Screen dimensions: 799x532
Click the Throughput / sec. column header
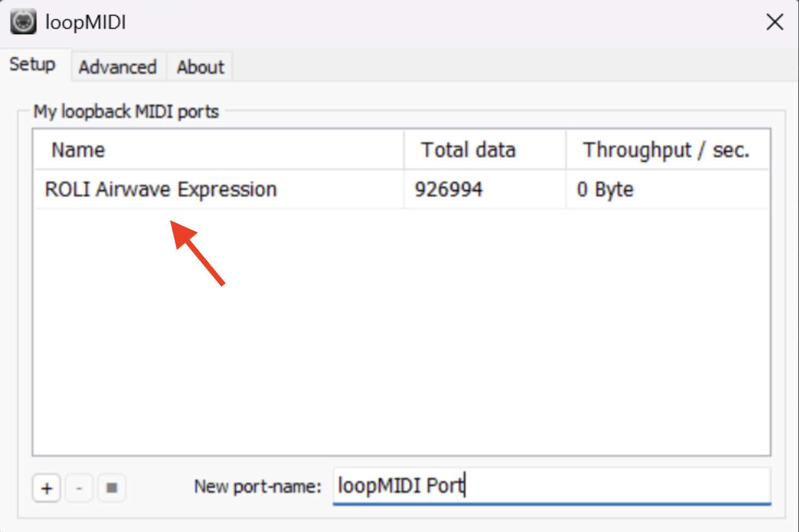[668, 150]
